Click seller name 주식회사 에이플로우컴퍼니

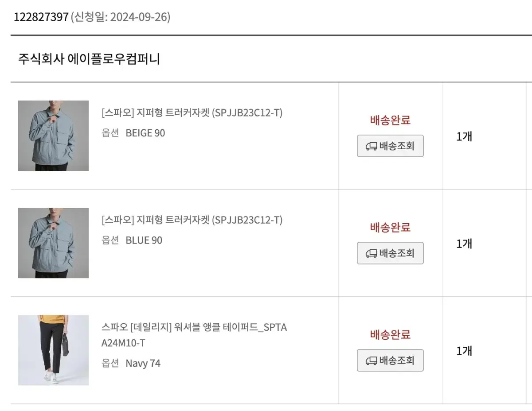pyautogui.click(x=89, y=58)
